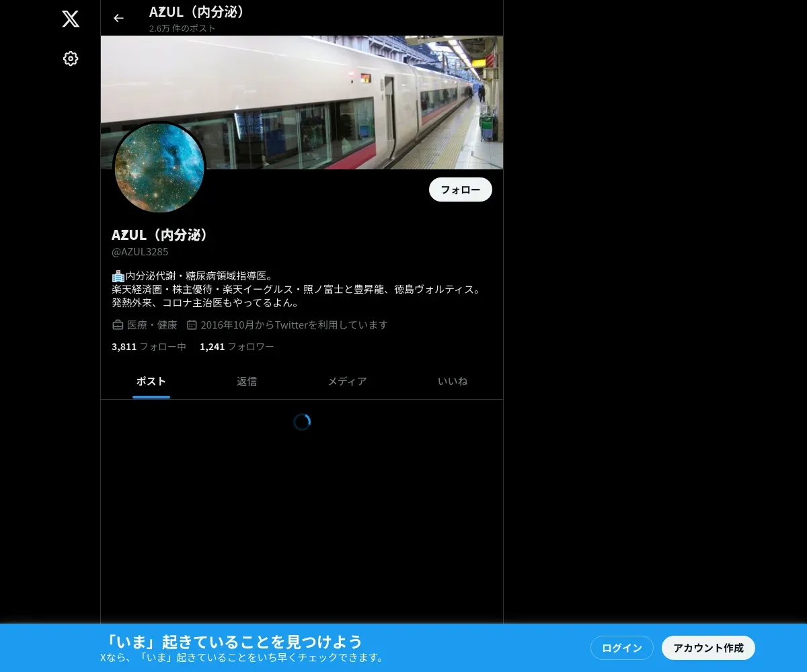
Task: Click the 医療・健康 category label
Action: tap(152, 325)
